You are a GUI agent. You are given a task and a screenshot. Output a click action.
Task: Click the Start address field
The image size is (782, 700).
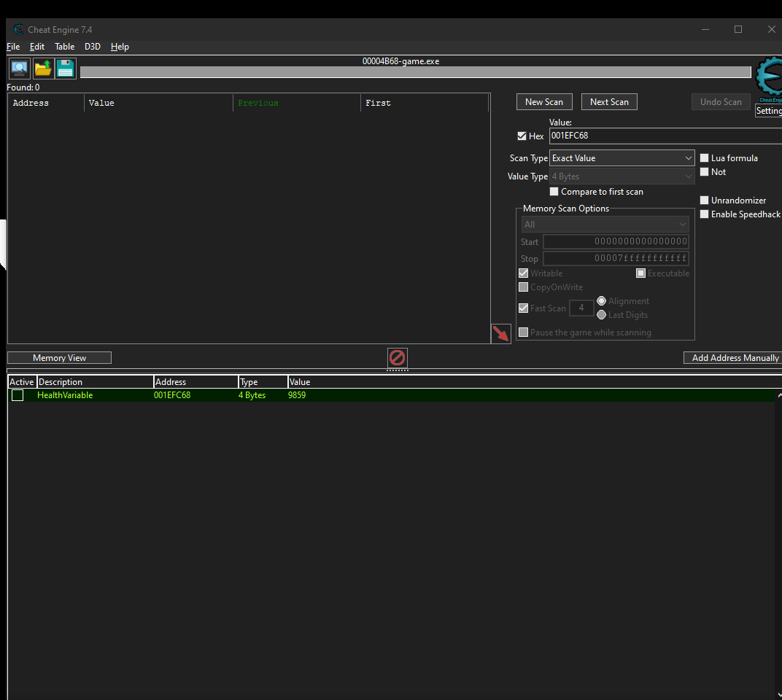point(616,241)
